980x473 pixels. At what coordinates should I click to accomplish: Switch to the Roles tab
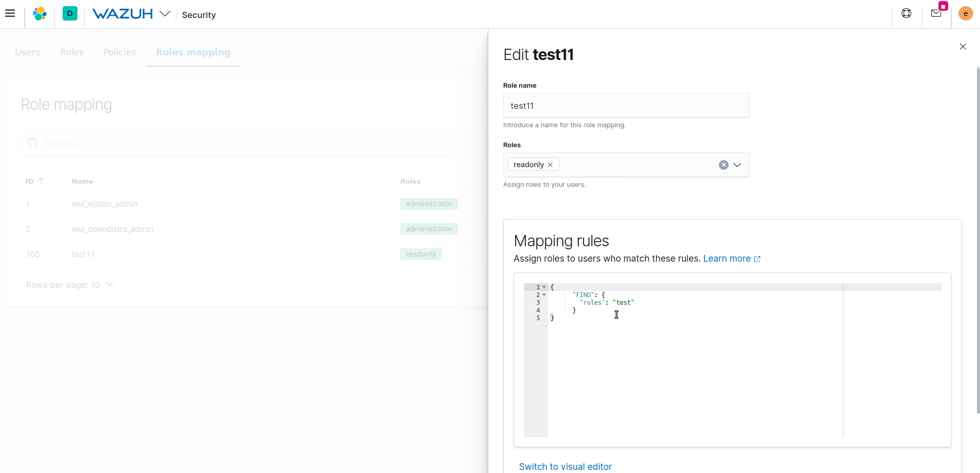click(x=72, y=52)
